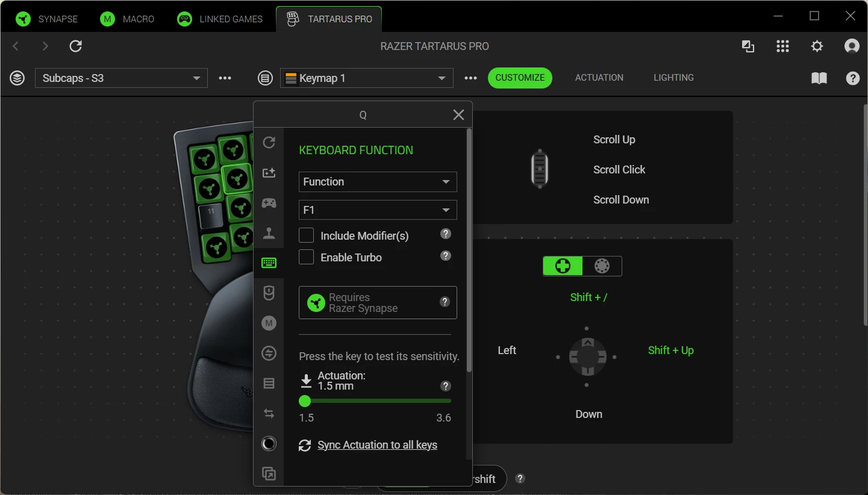
Task: Switch thumbpad to 8-way mode toggle
Action: tap(602, 266)
